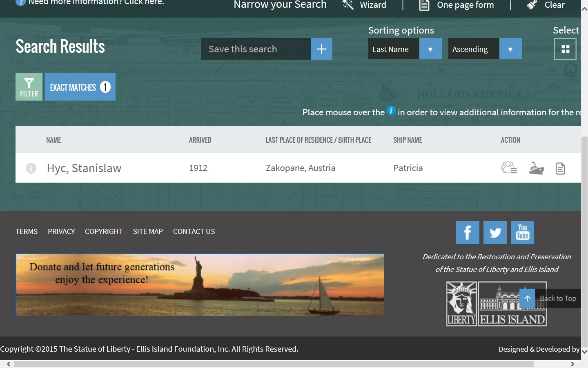
Task: Click info icon beside Hyc, Stanislaw
Action: [31, 168]
